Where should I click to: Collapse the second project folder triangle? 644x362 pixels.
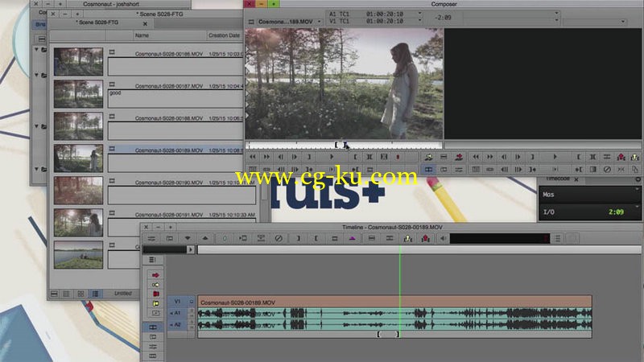pyautogui.click(x=36, y=75)
